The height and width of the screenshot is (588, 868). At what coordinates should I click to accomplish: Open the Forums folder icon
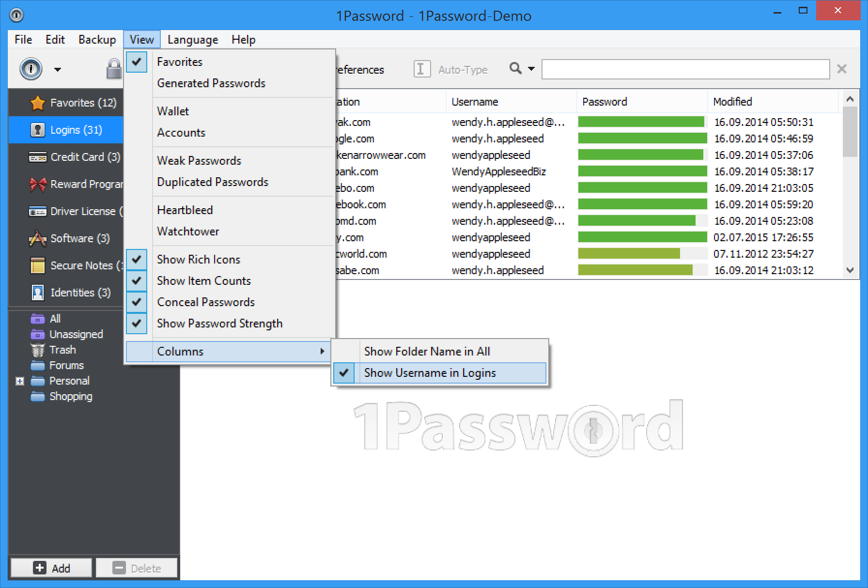pyautogui.click(x=37, y=365)
